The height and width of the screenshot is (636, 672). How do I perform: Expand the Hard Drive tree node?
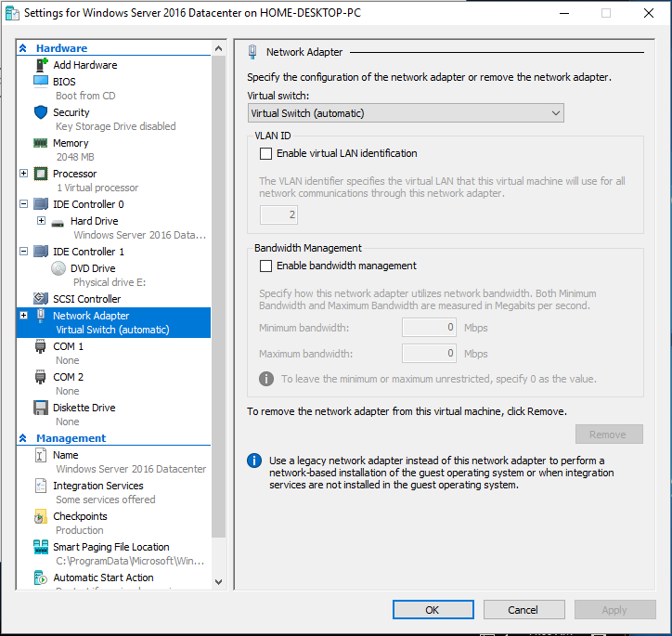click(x=41, y=221)
